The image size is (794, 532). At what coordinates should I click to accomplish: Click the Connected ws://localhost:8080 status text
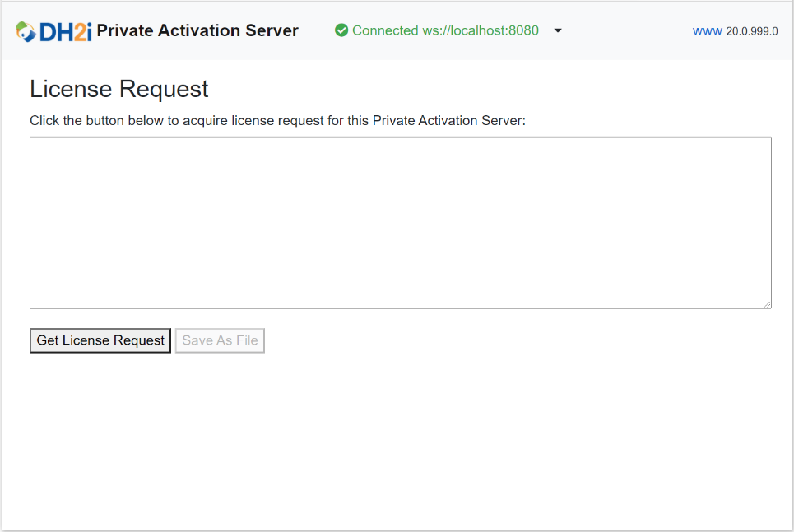pos(444,30)
